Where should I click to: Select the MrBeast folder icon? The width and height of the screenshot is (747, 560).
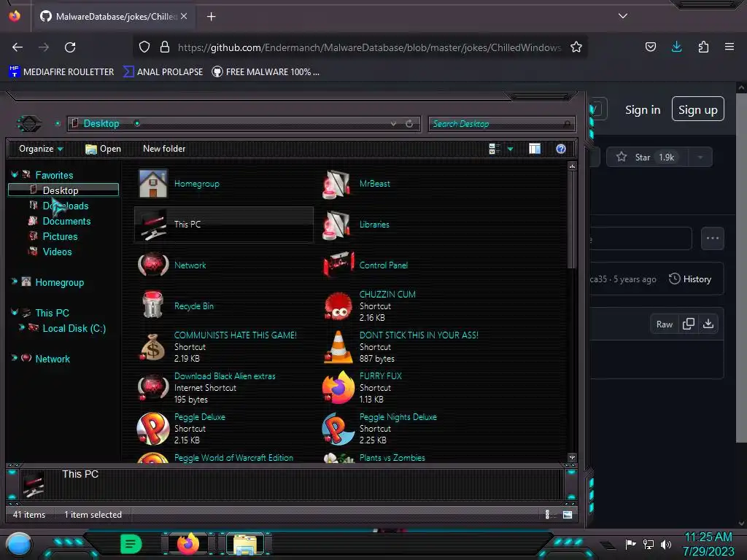click(x=338, y=184)
